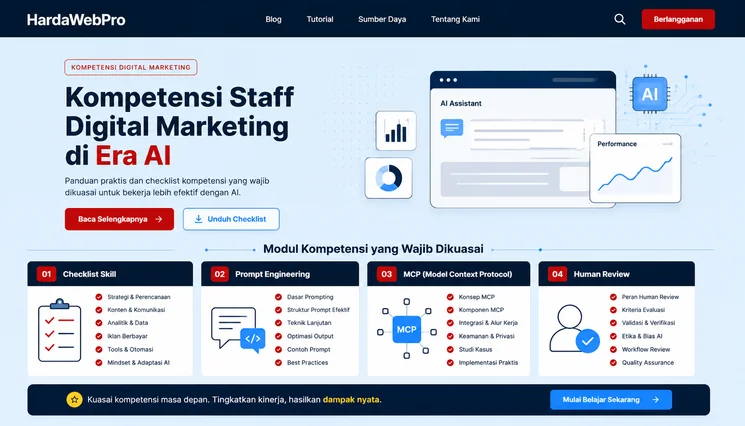The width and height of the screenshot is (745, 426).
Task: Click the human review person icon
Action: (574, 329)
